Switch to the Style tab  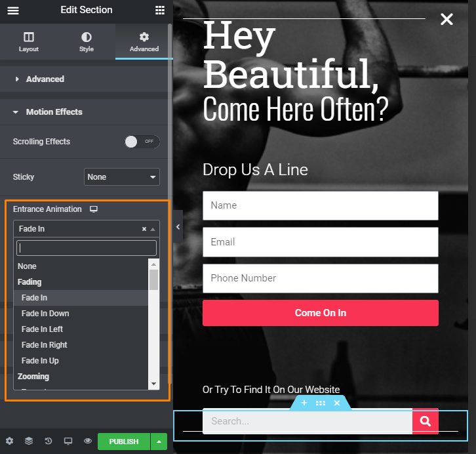(87, 42)
